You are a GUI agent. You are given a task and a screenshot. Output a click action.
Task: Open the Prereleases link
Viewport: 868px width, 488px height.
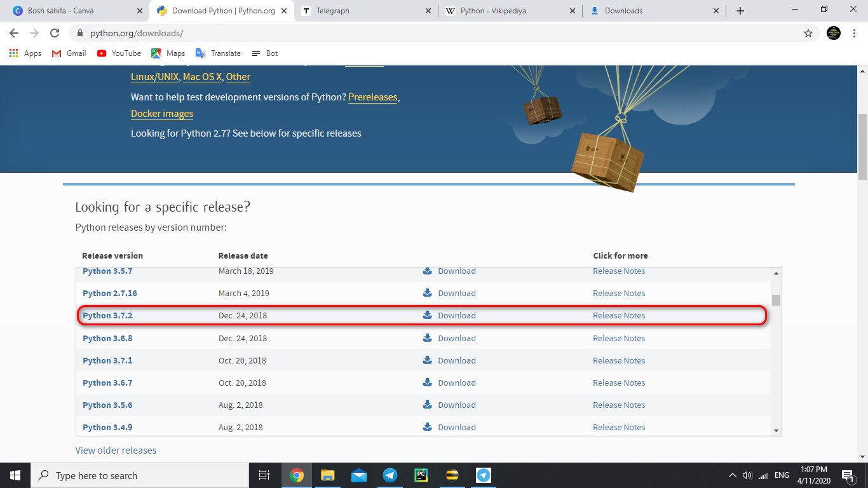[373, 97]
